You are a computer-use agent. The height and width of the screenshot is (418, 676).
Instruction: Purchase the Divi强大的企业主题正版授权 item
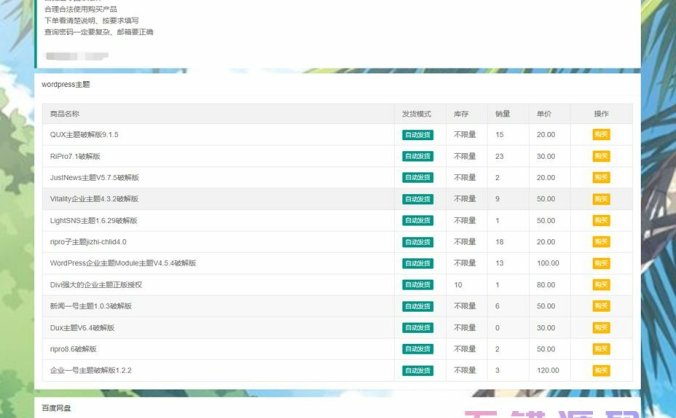pos(601,284)
